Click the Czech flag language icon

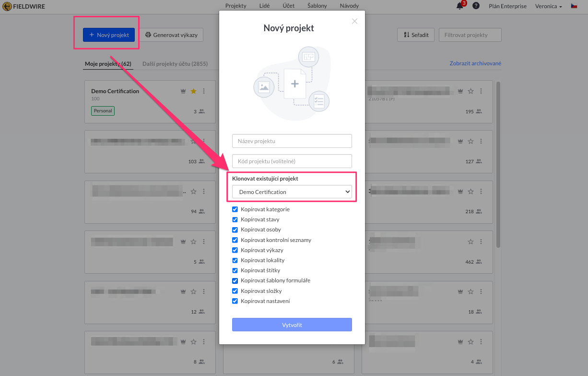click(x=574, y=6)
